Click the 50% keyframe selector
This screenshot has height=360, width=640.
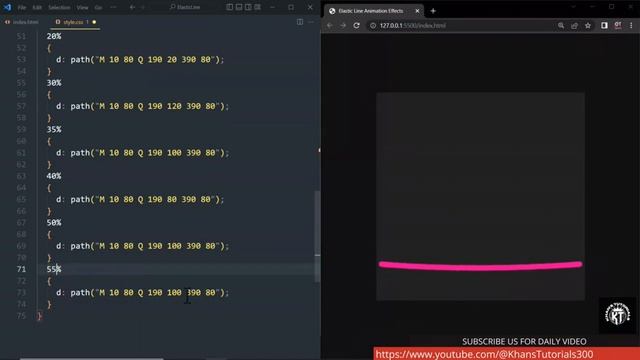(53, 222)
